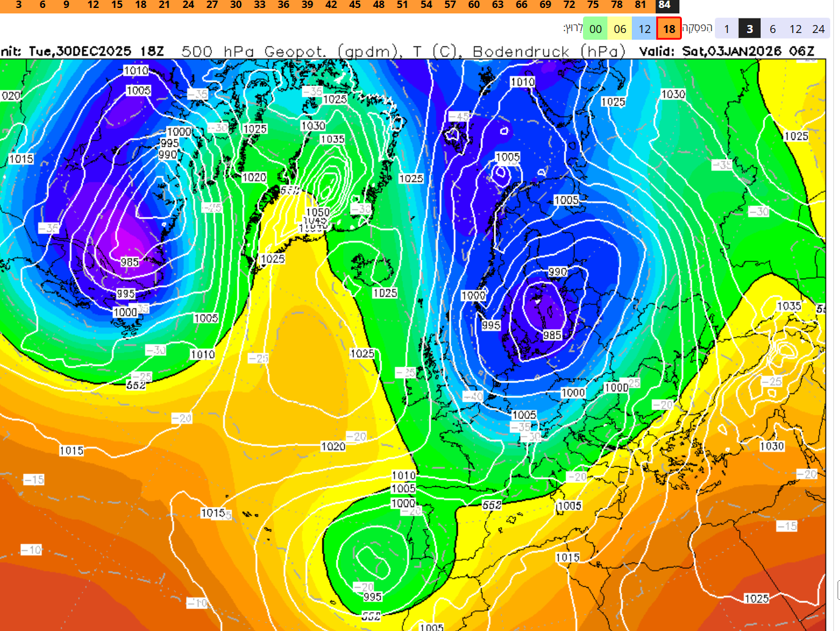
Task: Switch to the yellow 06 model run
Action: (620, 29)
